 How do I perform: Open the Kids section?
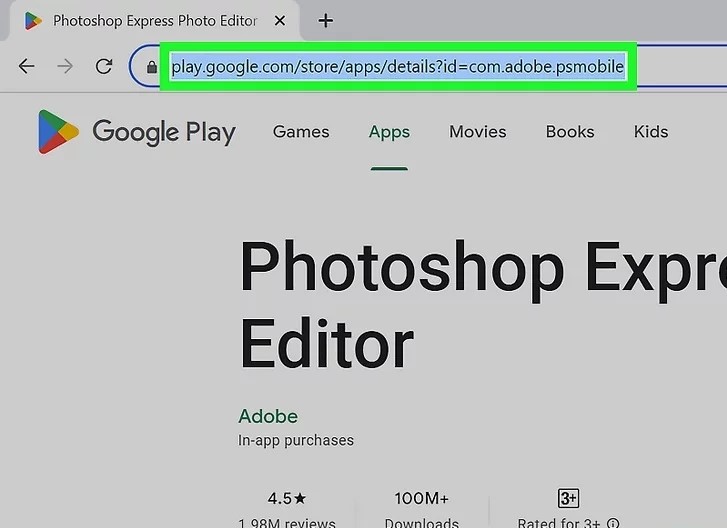coord(651,132)
